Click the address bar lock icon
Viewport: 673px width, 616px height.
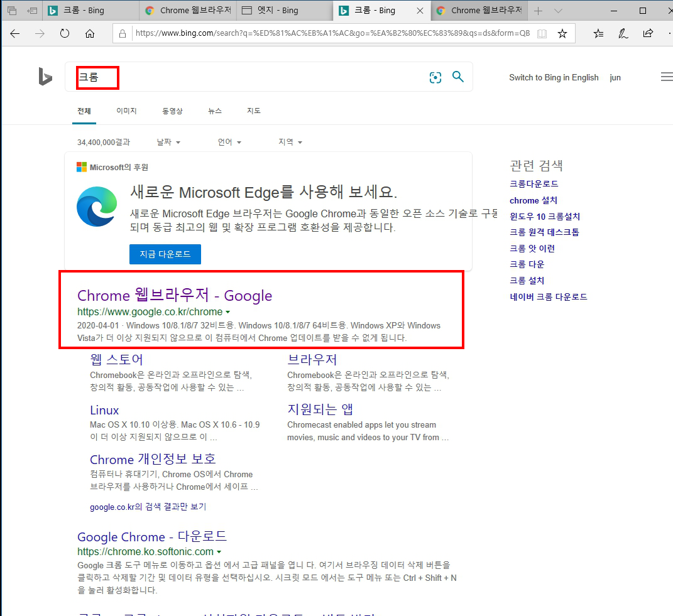123,33
